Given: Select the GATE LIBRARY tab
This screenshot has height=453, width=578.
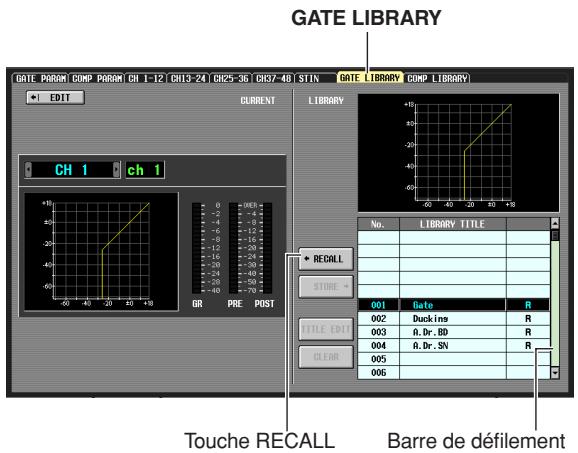Looking at the screenshot, I should point(370,78).
